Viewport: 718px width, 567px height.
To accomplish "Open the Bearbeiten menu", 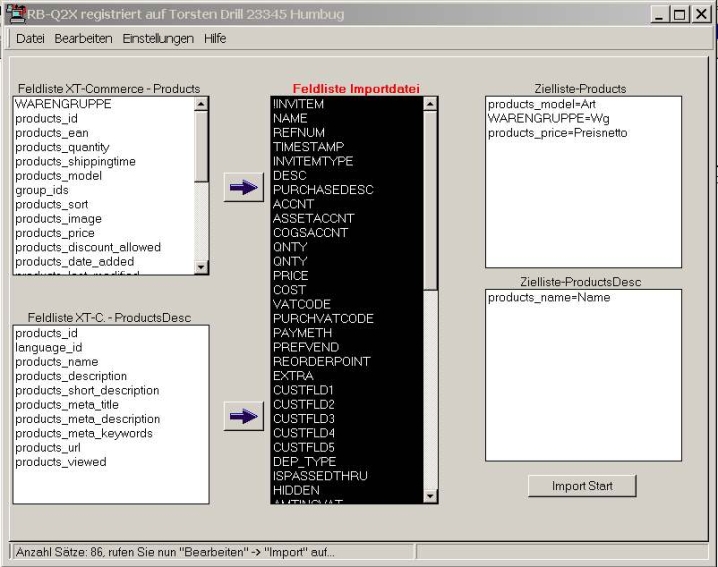I will point(83,38).
